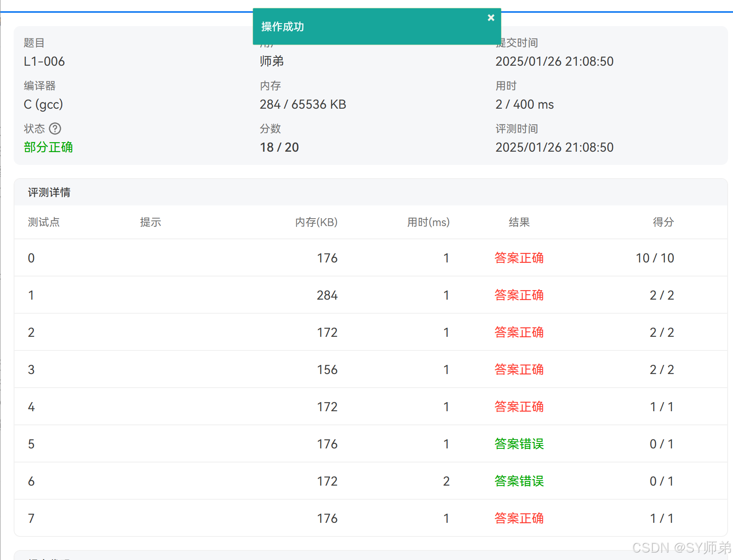This screenshot has height=560, width=733.
Task: Click 答案错误 result for test point 6
Action: pos(519,481)
